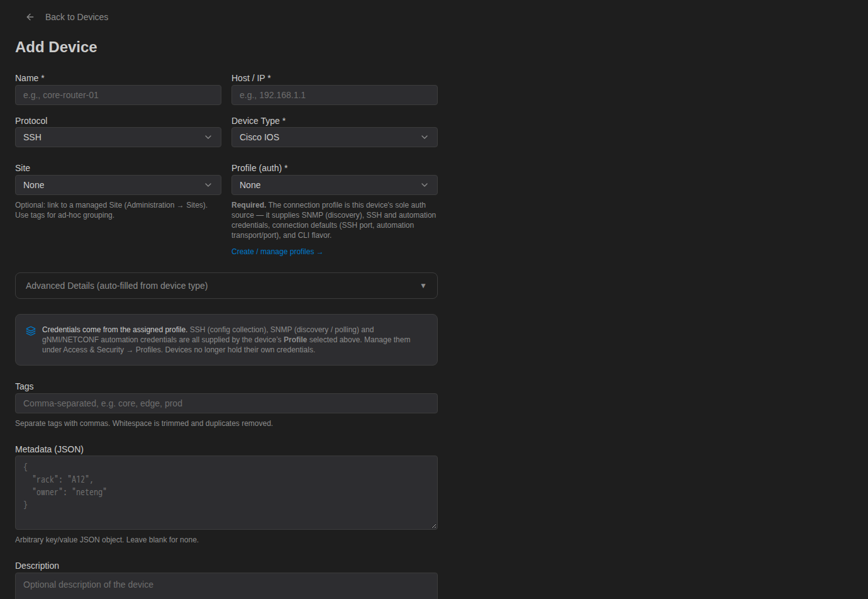This screenshot has height=599, width=868.
Task: Click the Metadata (JSON) text area
Action: tap(226, 493)
